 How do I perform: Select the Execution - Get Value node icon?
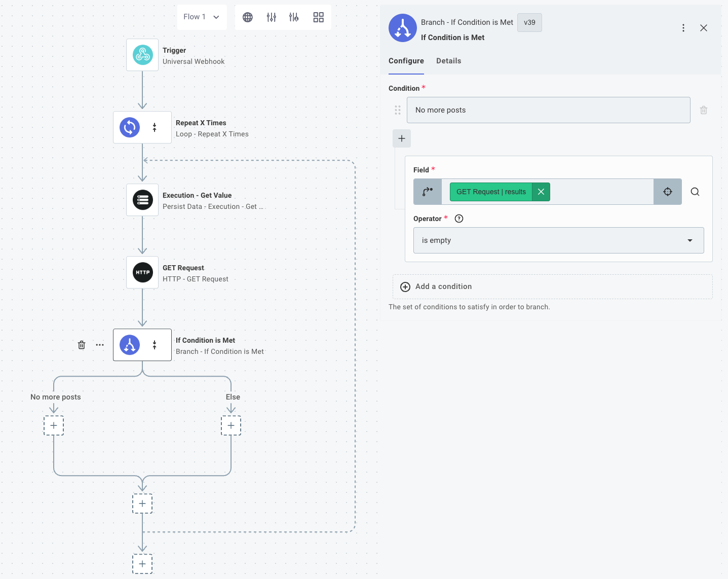tap(142, 200)
